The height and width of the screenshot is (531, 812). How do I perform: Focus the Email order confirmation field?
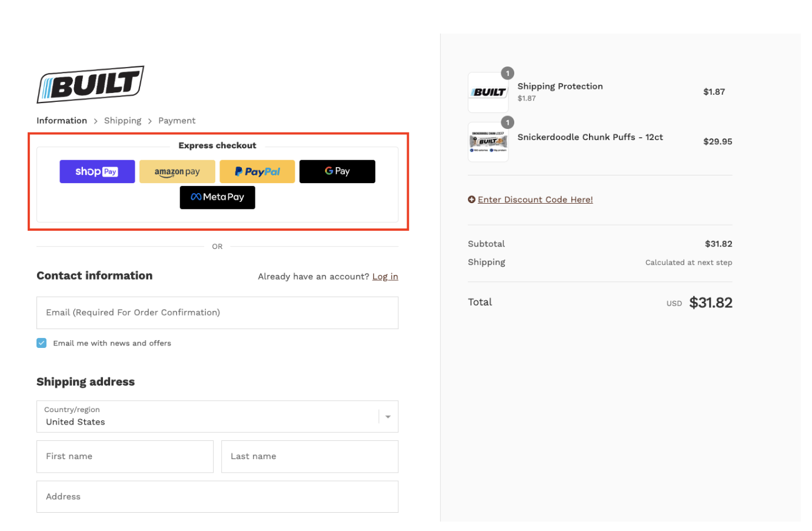click(217, 313)
